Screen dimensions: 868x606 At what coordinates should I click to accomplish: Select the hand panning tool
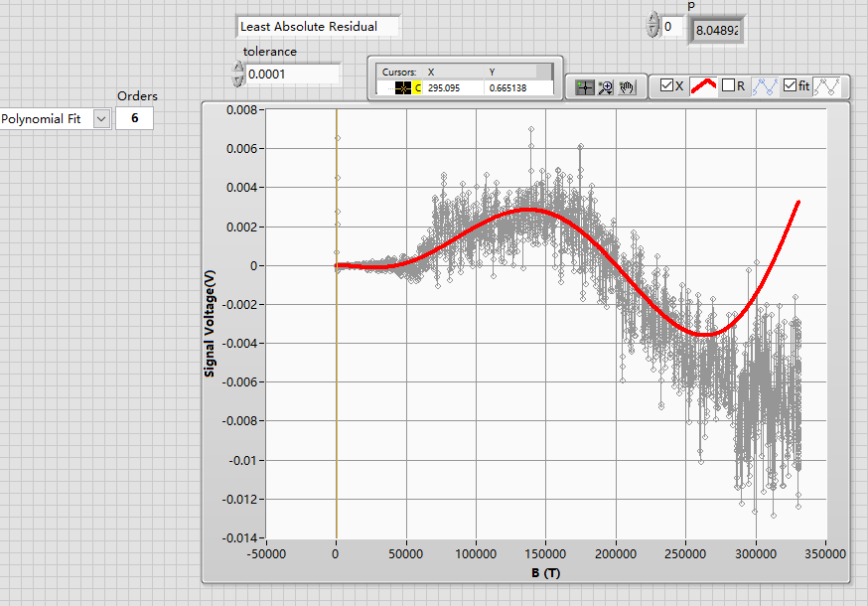coord(627,87)
